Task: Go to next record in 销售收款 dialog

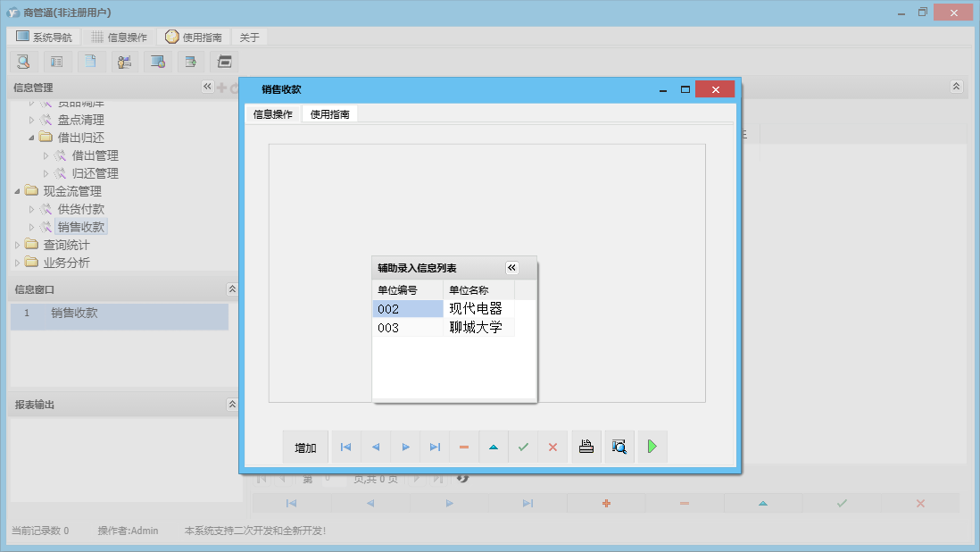Action: (405, 447)
